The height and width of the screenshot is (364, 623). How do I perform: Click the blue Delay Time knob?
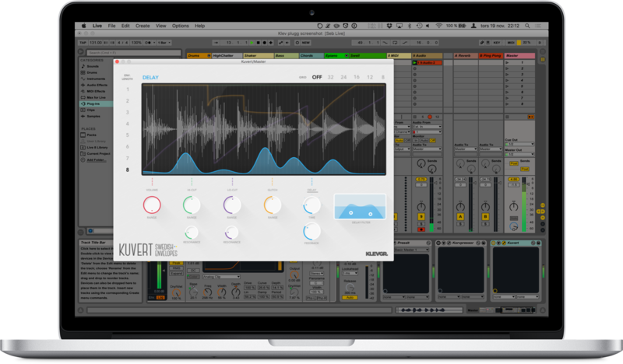(311, 205)
